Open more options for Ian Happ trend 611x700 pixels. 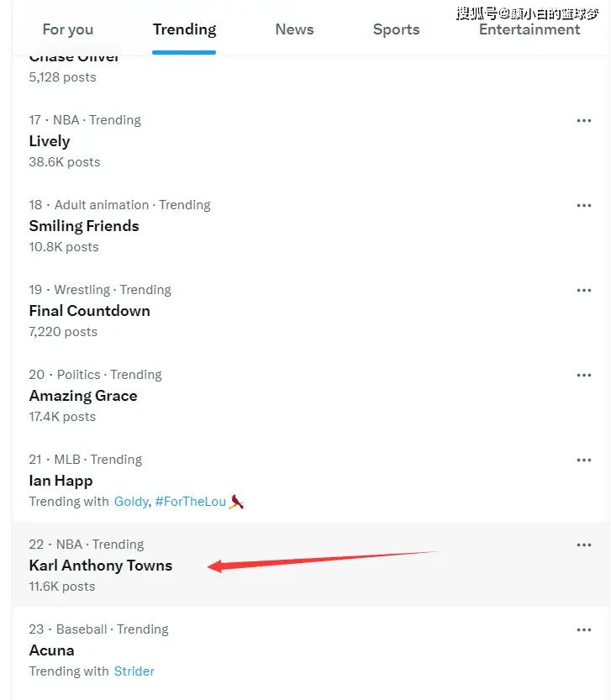click(x=584, y=460)
